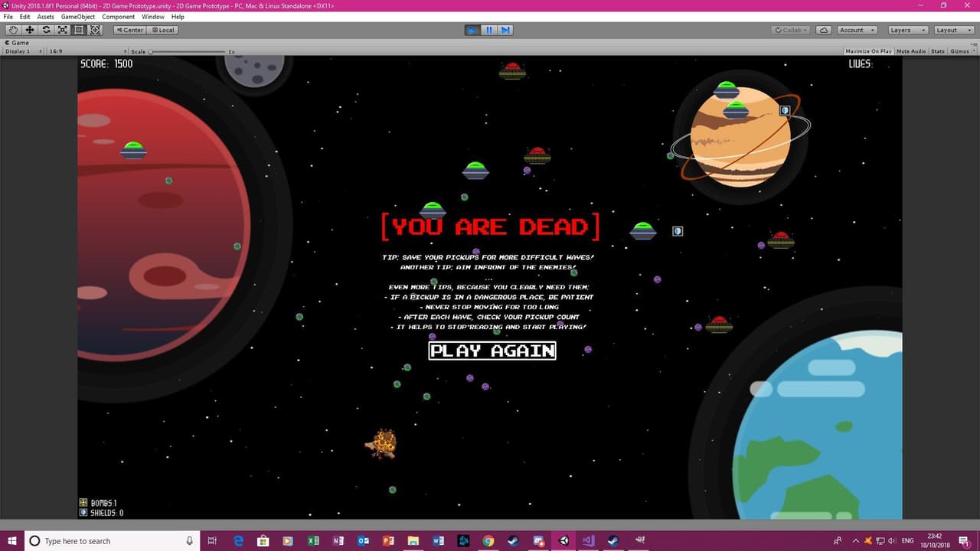Open Task View on taskbar
The height and width of the screenshot is (551, 980).
pos(213,541)
